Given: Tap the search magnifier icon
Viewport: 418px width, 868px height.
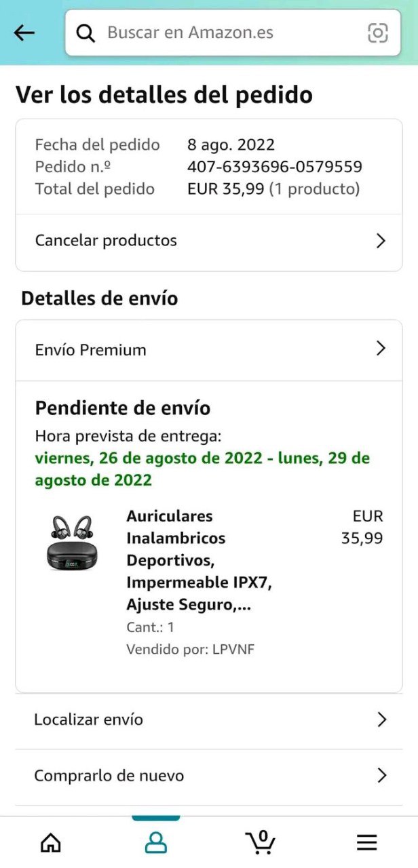Looking at the screenshot, I should click(85, 33).
